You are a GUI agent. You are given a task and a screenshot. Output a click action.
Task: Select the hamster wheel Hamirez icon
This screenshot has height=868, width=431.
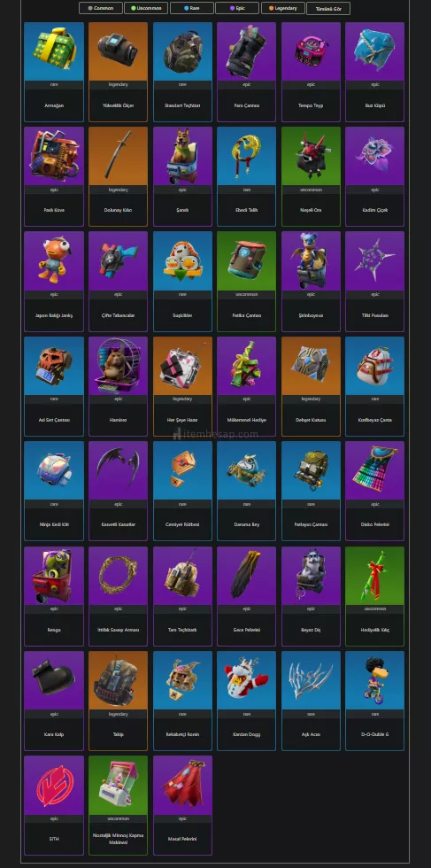click(x=118, y=366)
